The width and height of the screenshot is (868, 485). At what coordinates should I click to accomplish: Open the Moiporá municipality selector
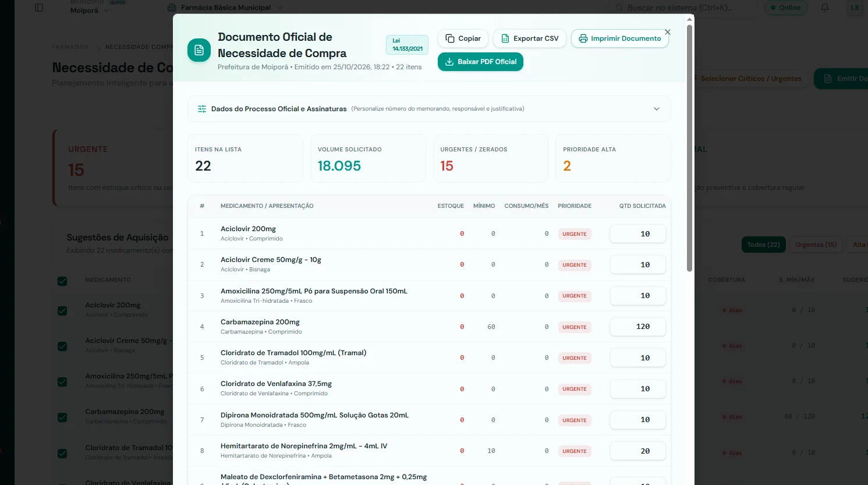(89, 10)
